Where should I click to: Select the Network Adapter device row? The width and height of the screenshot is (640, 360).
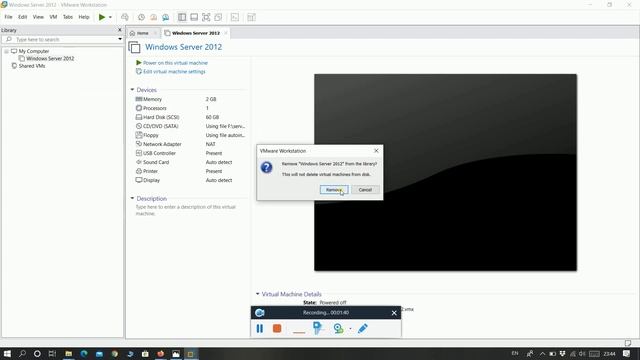click(190, 144)
